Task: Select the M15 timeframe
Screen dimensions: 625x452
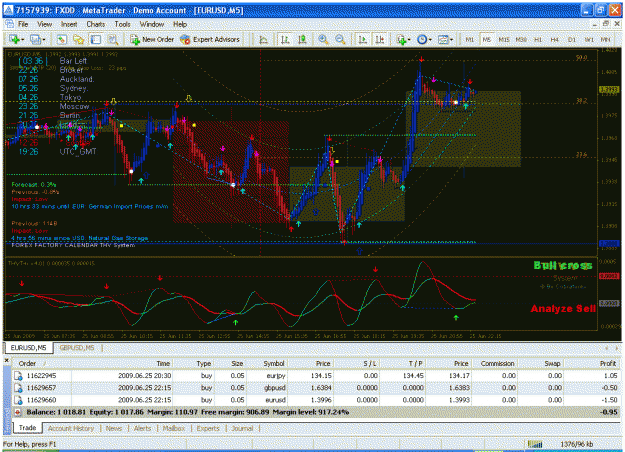Action: tap(504, 39)
